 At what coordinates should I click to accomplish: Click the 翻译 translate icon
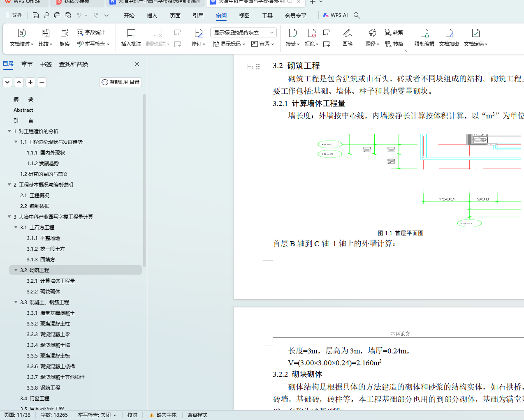(x=372, y=37)
